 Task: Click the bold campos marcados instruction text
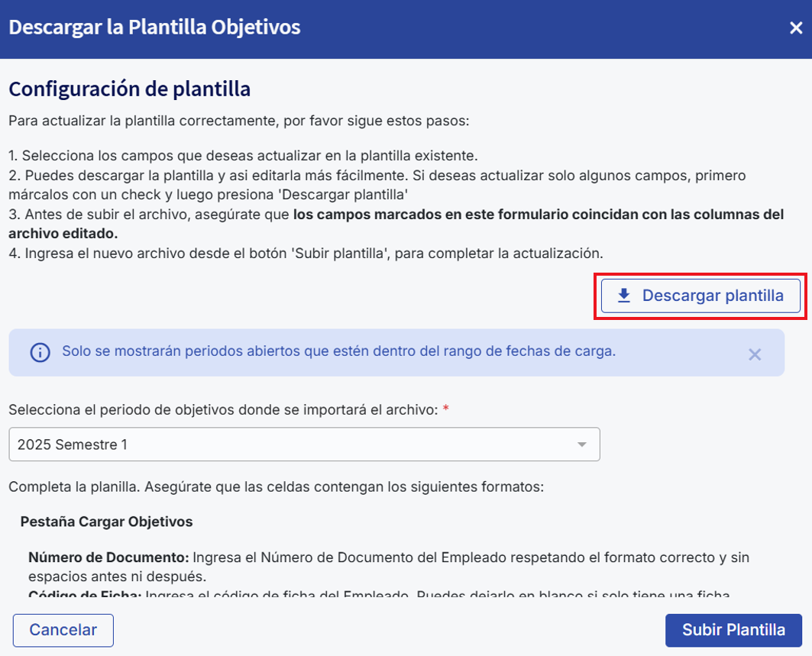[538, 215]
